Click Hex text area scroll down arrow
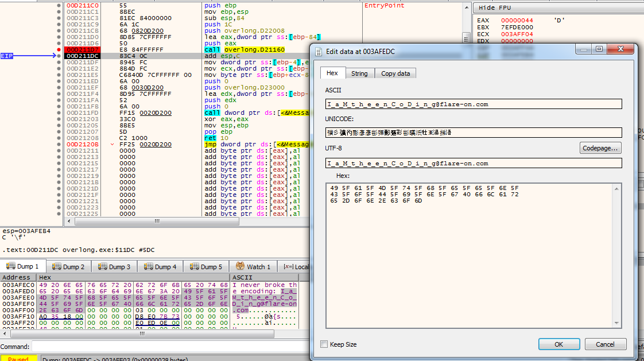The image size is (644, 361). (616, 323)
